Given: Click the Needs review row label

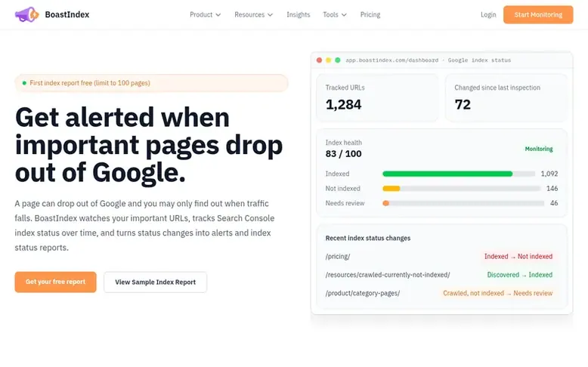Looking at the screenshot, I should (345, 203).
